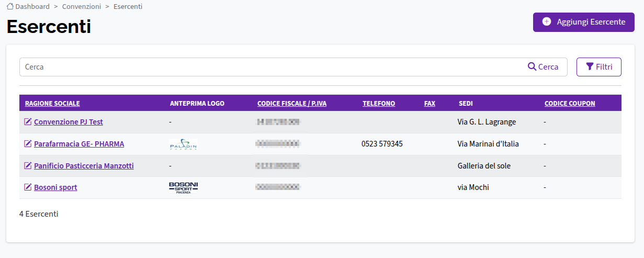Sort by the Codice Fiscale / P.IVA column
Screen dimensions: 644x258
tap(292, 104)
